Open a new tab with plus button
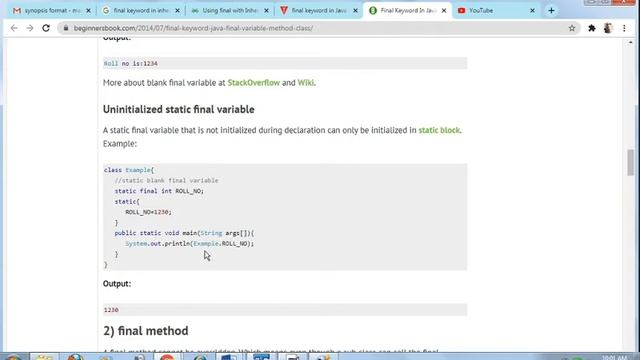 point(551,11)
